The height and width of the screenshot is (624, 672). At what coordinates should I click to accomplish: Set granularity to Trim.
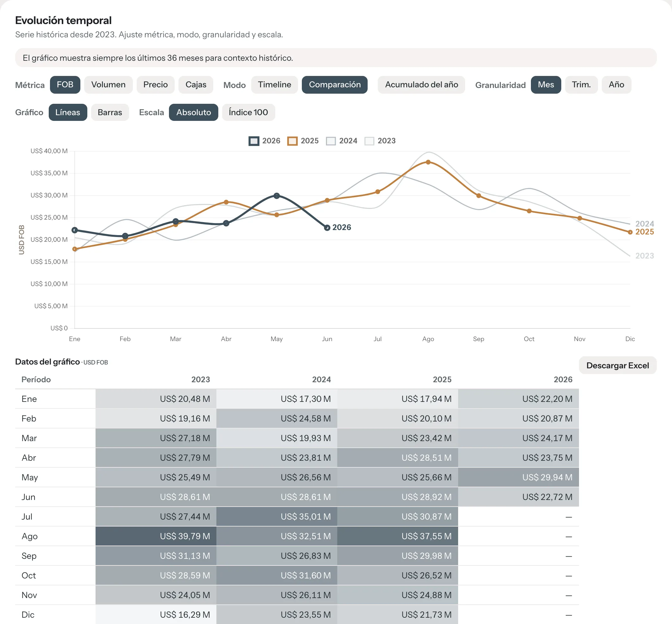click(581, 85)
